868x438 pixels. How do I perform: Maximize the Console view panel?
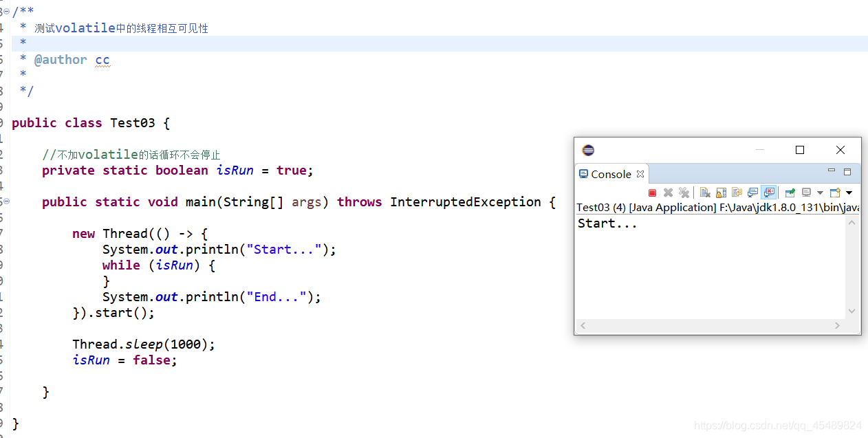[847, 172]
